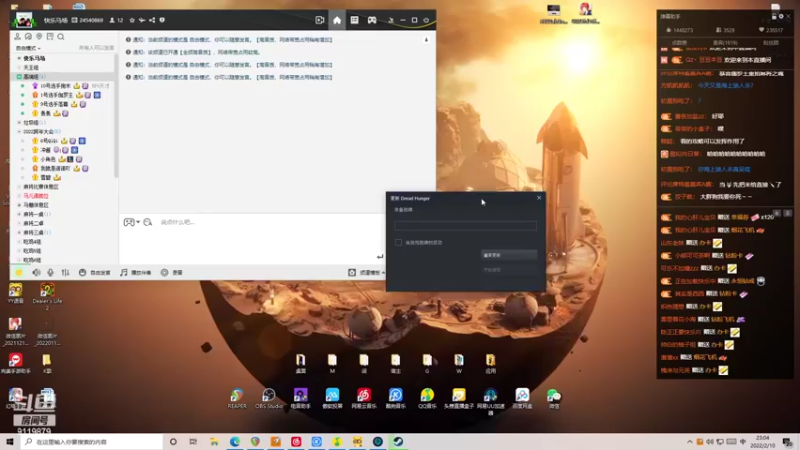Toggle the microphone icon in YY bottom bar

[x=51, y=272]
